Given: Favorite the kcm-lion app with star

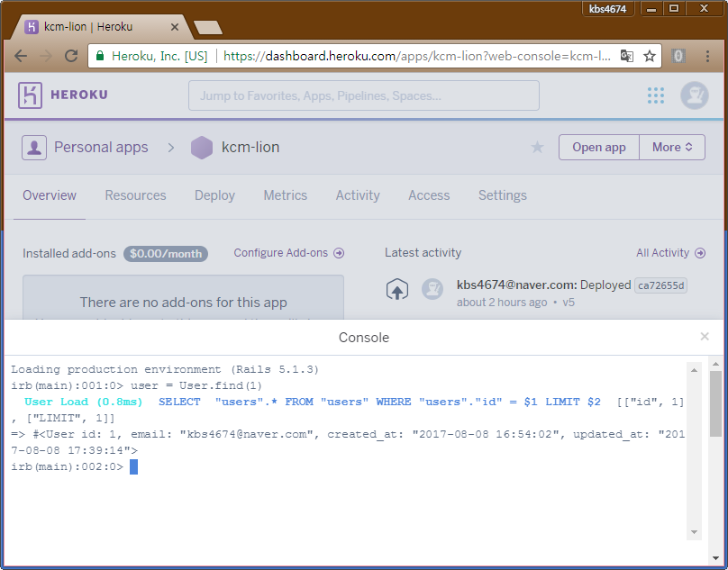Looking at the screenshot, I should pos(537,147).
